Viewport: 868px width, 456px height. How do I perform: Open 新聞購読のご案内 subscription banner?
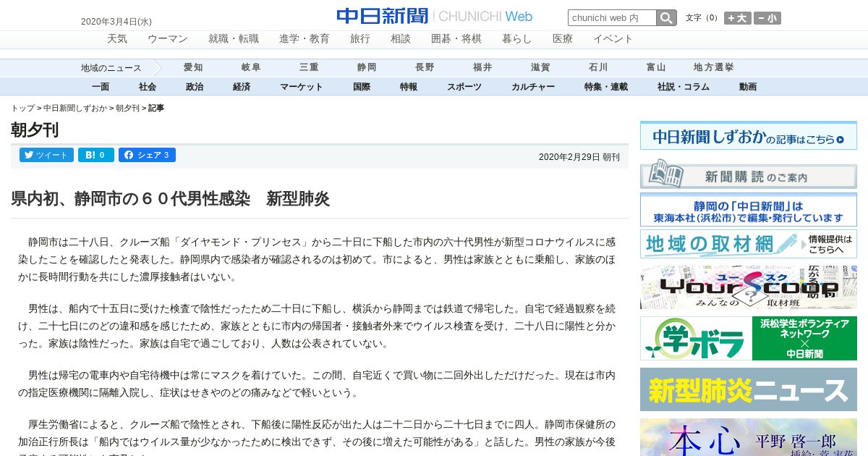[749, 174]
